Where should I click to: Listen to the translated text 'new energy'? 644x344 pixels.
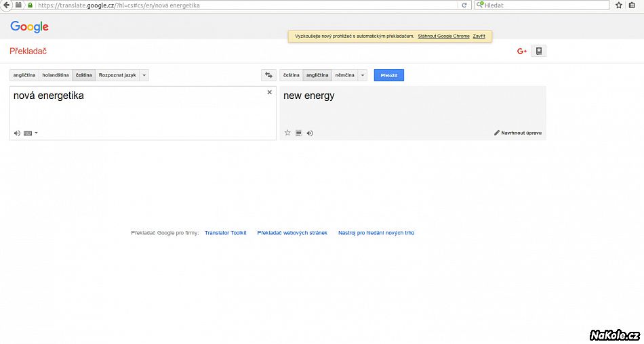310,133
